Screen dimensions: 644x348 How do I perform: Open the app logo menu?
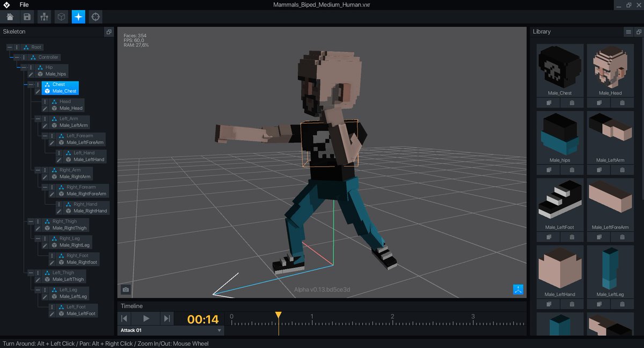6,4
